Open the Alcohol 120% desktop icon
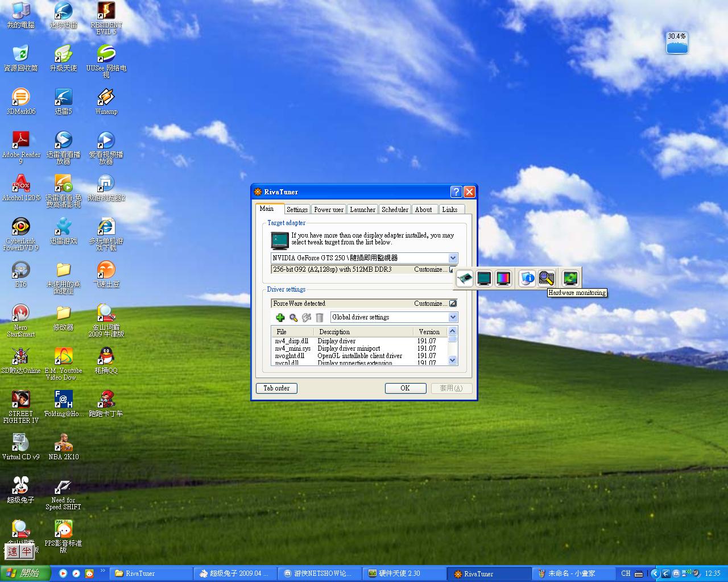 point(21,187)
